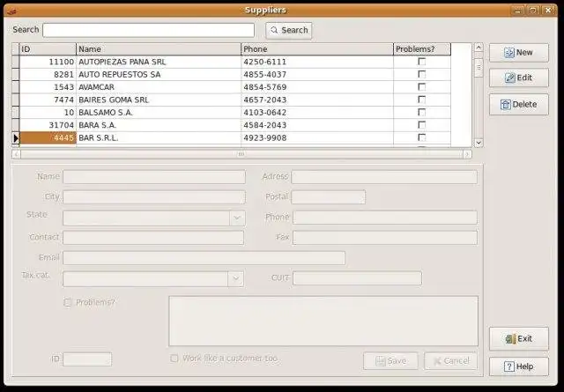Click ID cell 31704
This screenshot has width=564, height=392.
(x=48, y=125)
